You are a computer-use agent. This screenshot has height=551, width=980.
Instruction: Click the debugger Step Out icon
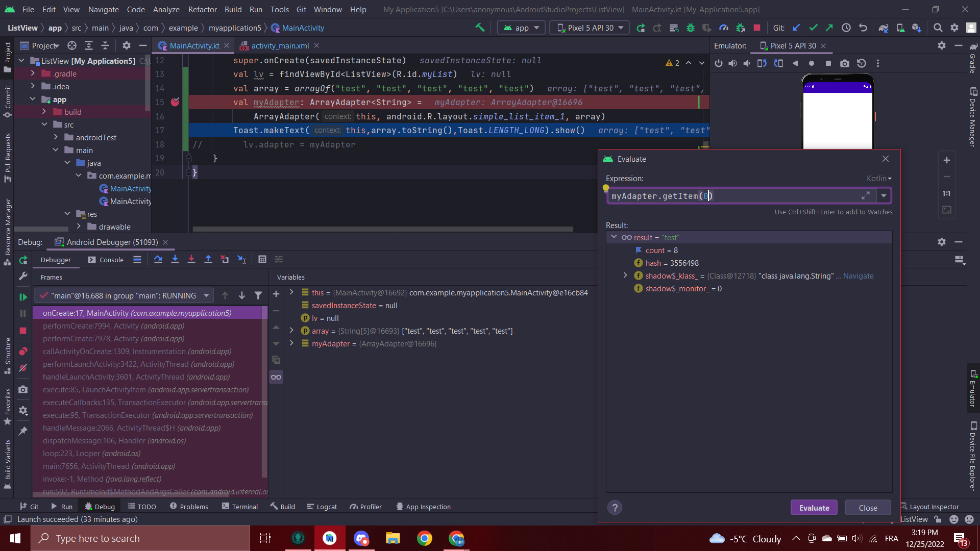(x=208, y=259)
